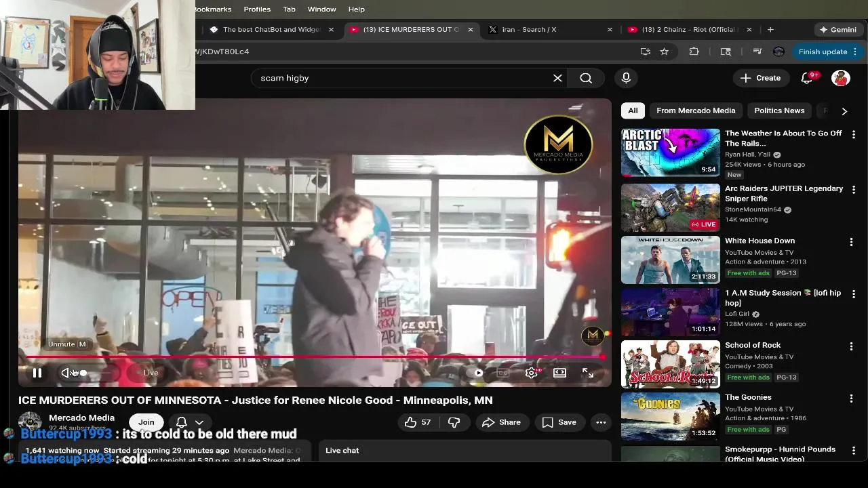Open more actions ellipsis under video
868x488 pixels.
[601, 422]
